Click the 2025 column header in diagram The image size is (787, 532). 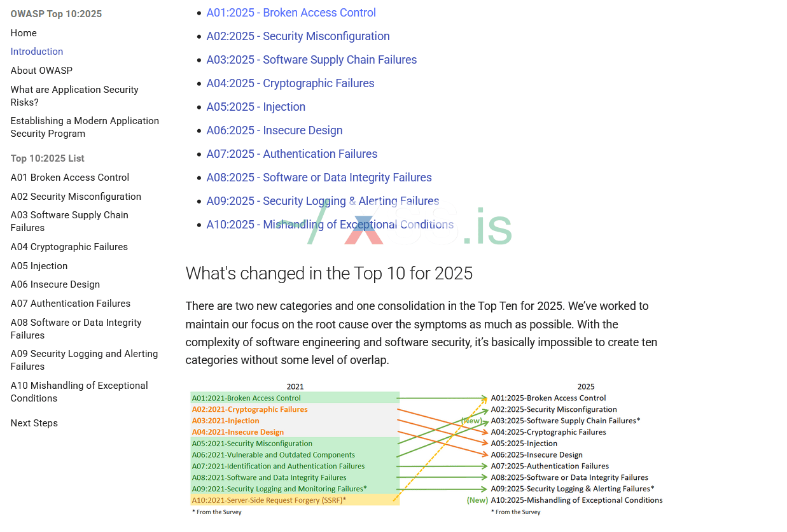coord(586,387)
